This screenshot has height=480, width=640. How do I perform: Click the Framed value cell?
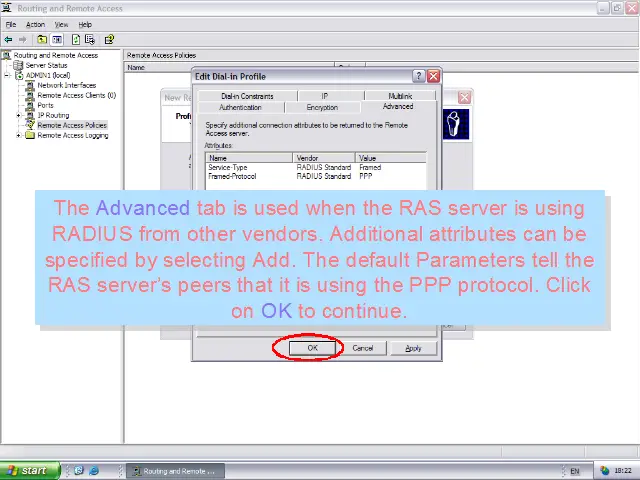370,167
